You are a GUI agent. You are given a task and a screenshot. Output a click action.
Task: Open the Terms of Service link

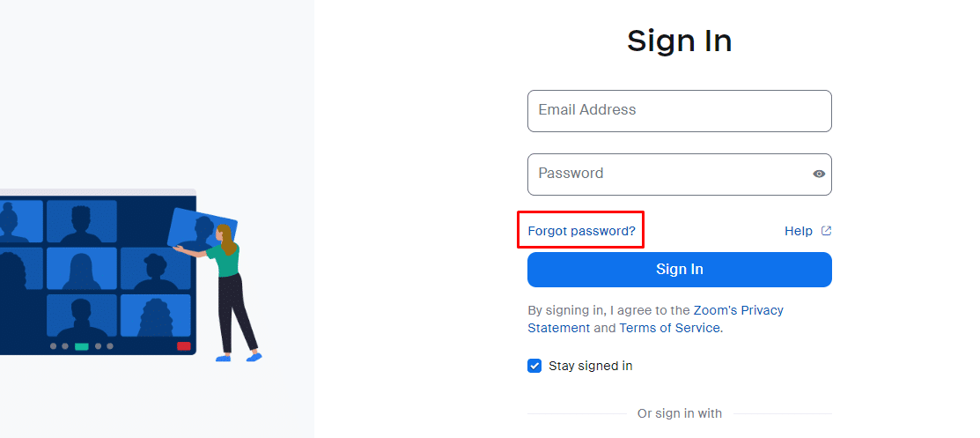(x=669, y=328)
